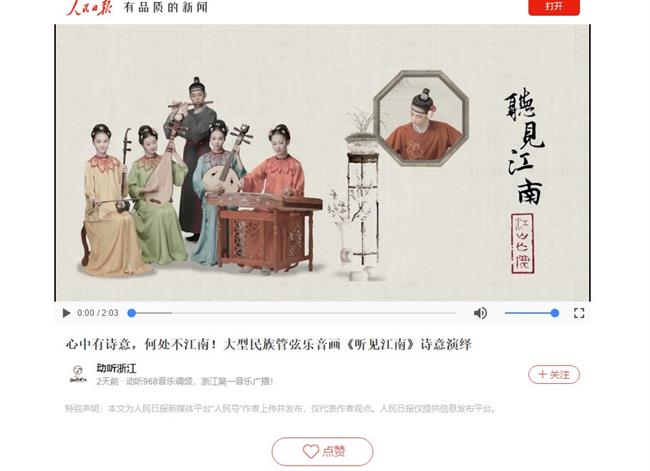The height and width of the screenshot is (471, 650).
Task: Enter fullscreen mode with the expand icon
Action: (x=579, y=313)
